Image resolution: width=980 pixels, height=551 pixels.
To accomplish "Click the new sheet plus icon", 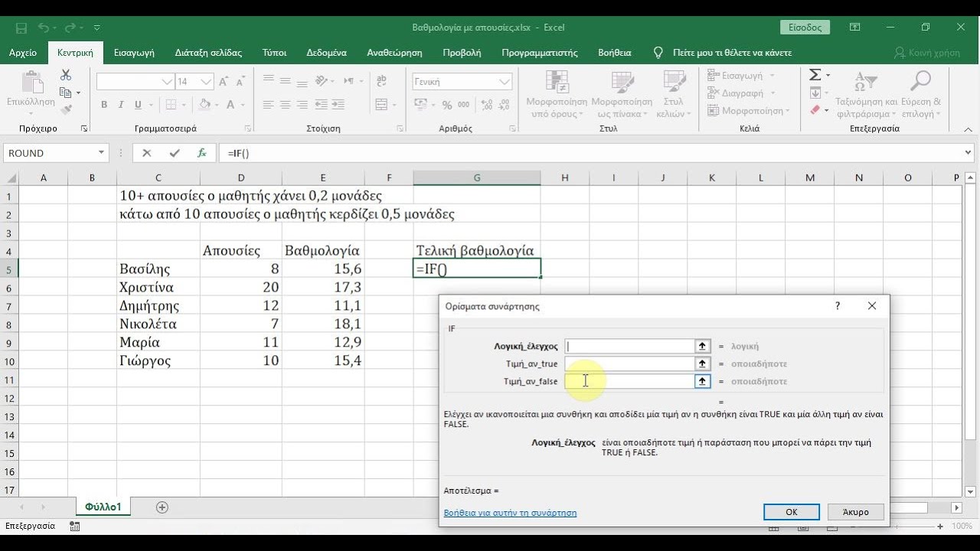I will 162,507.
